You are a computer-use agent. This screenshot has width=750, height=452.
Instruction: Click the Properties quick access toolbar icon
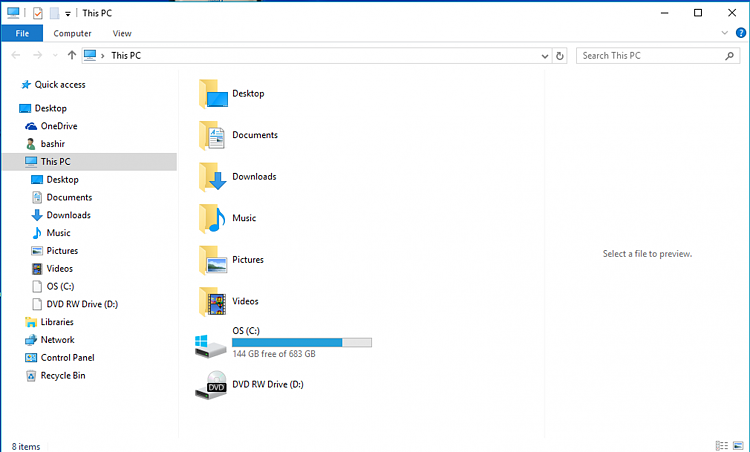tap(38, 13)
